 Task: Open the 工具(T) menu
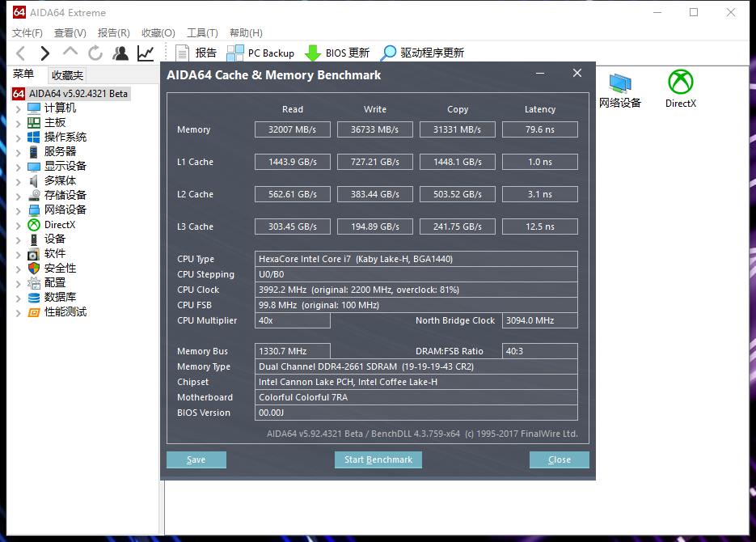202,33
